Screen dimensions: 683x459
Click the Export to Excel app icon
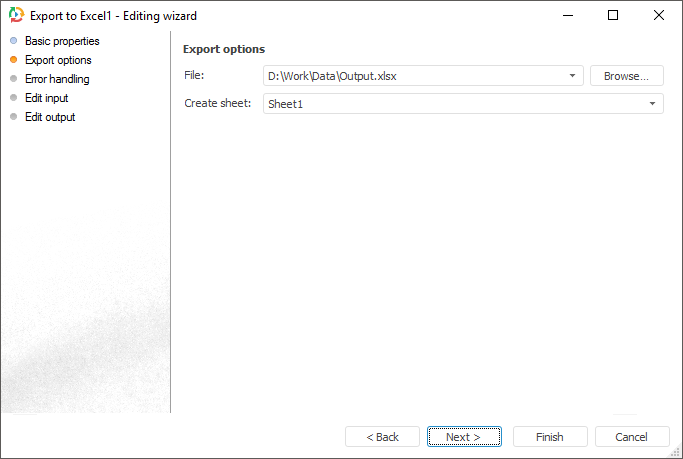[16, 15]
